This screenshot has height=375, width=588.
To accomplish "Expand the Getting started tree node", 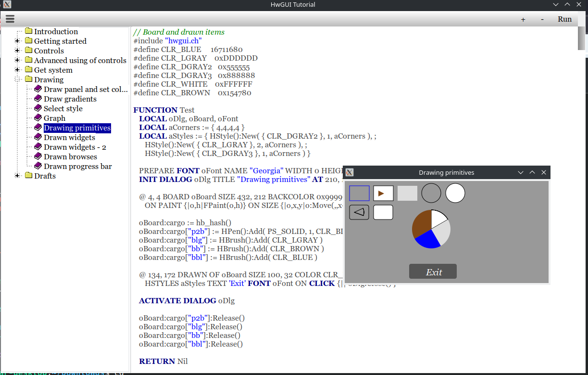I will pos(18,41).
